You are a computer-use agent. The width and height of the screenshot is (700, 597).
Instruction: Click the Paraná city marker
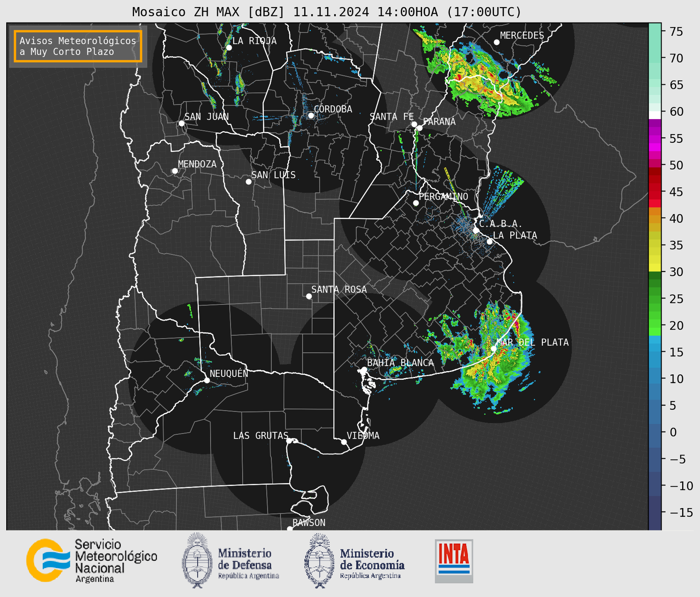click(x=420, y=128)
